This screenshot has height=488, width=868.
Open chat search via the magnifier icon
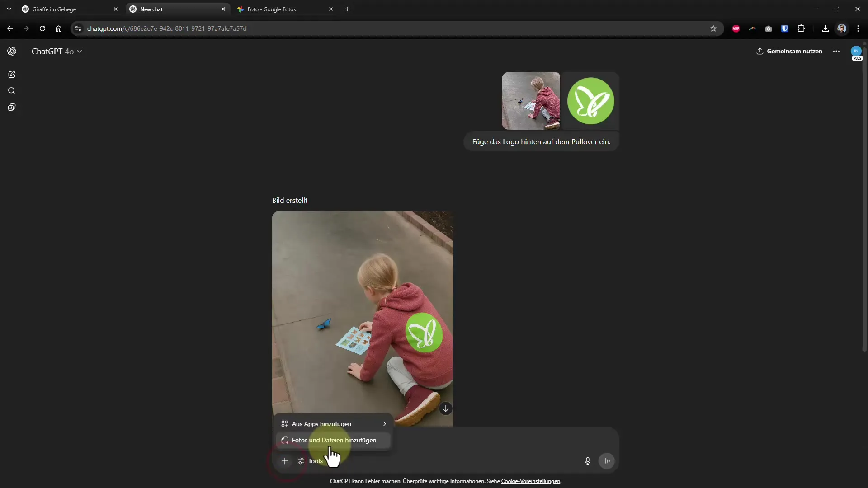pyautogui.click(x=12, y=91)
